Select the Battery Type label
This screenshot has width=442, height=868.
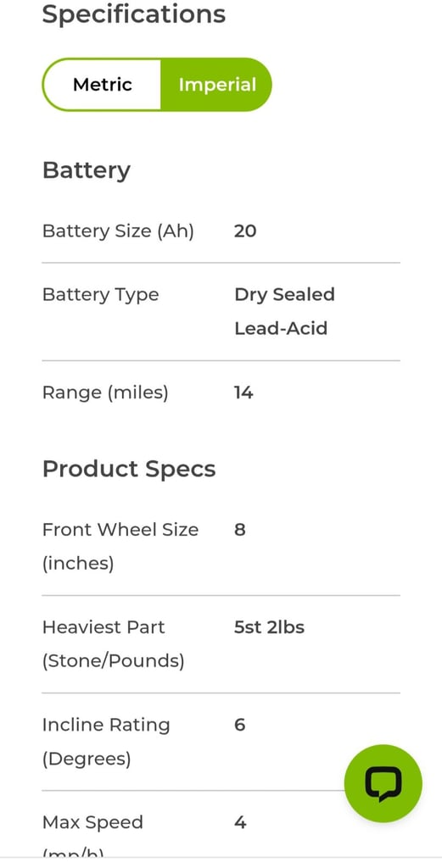[100, 295]
